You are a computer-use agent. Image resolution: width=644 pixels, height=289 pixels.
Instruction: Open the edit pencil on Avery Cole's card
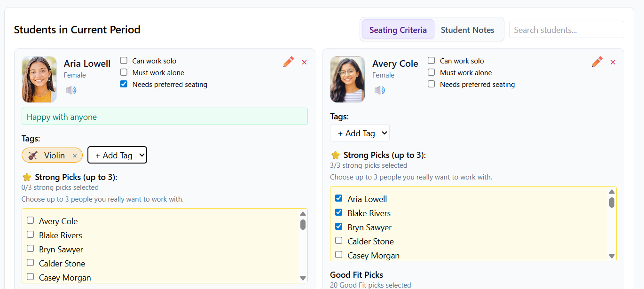[x=597, y=61]
